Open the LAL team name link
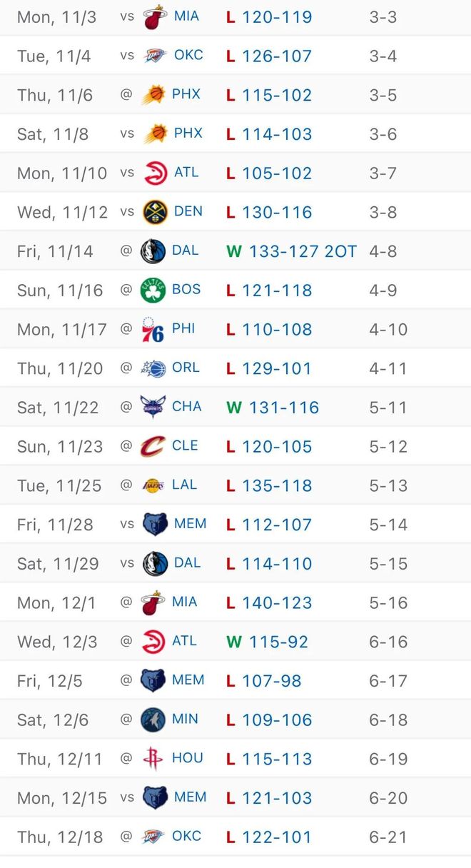Screen dimensions: 471x868 [x=185, y=485]
